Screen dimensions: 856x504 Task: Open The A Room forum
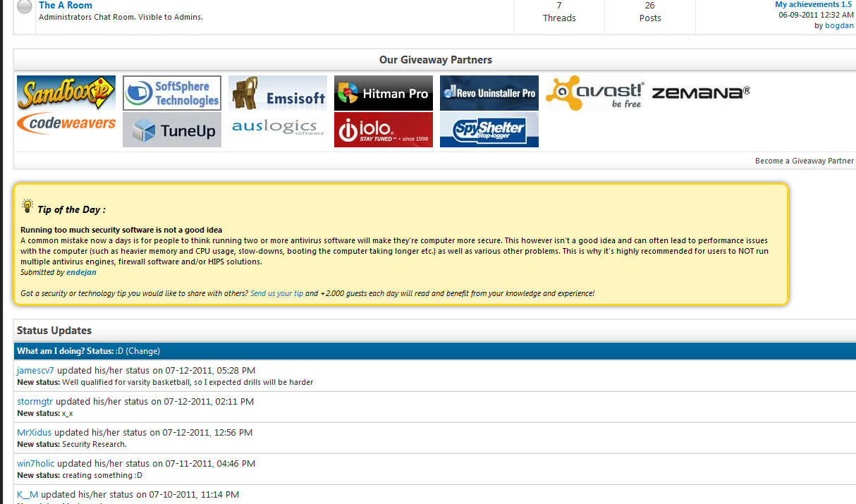(66, 5)
